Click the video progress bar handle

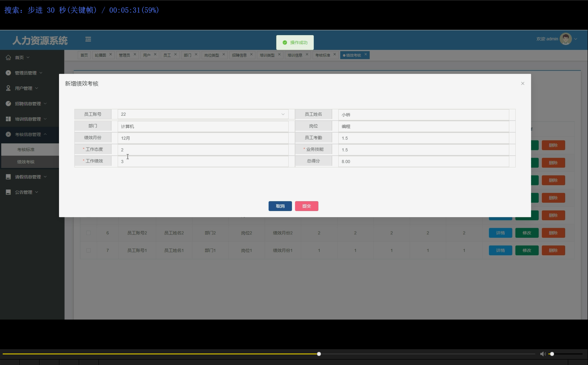coord(319,354)
